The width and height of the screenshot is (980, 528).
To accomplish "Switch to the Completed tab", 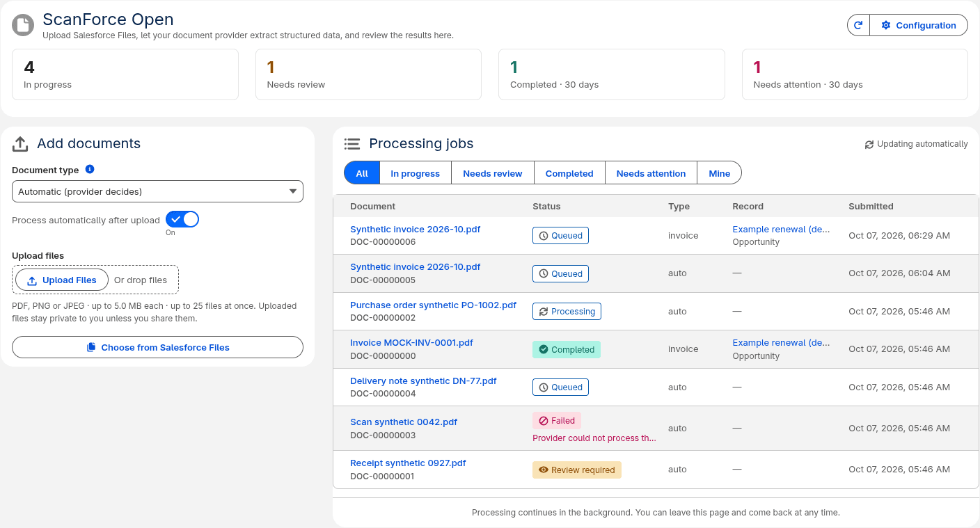I will [x=569, y=173].
